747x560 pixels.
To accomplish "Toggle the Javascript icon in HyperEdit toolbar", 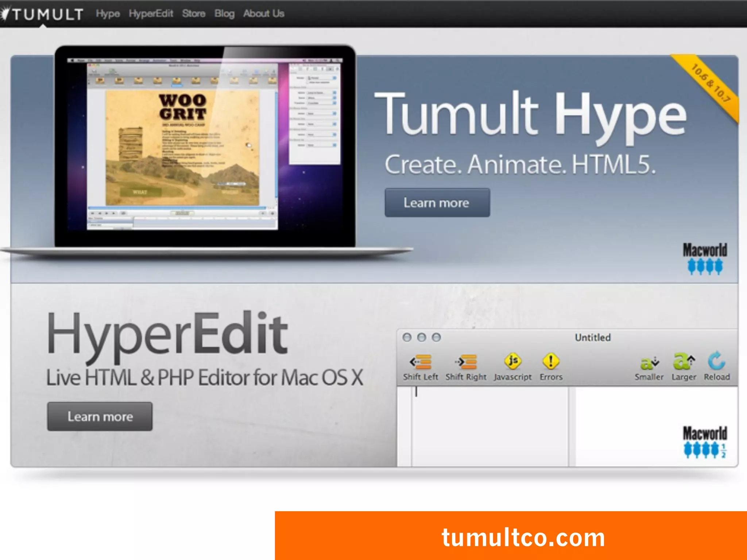I will point(513,361).
